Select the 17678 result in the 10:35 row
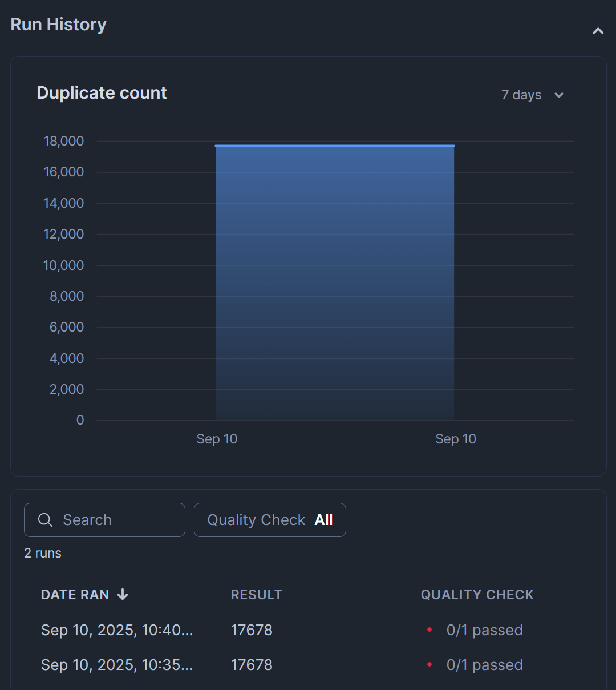 click(252, 665)
